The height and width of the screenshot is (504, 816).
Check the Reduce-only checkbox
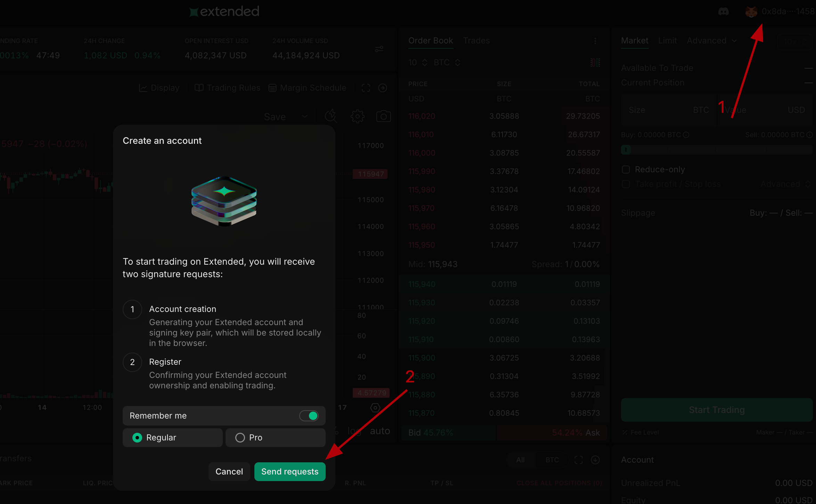pyautogui.click(x=626, y=170)
